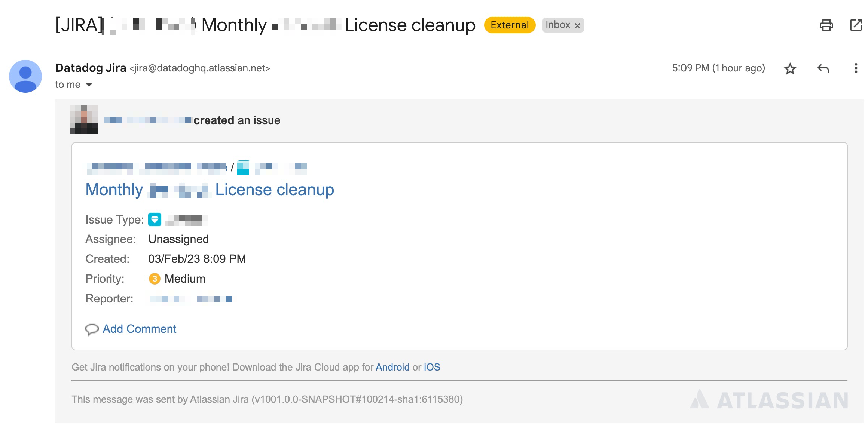The image size is (868, 430).
Task: Star this Datadog Jira email
Action: tap(790, 68)
